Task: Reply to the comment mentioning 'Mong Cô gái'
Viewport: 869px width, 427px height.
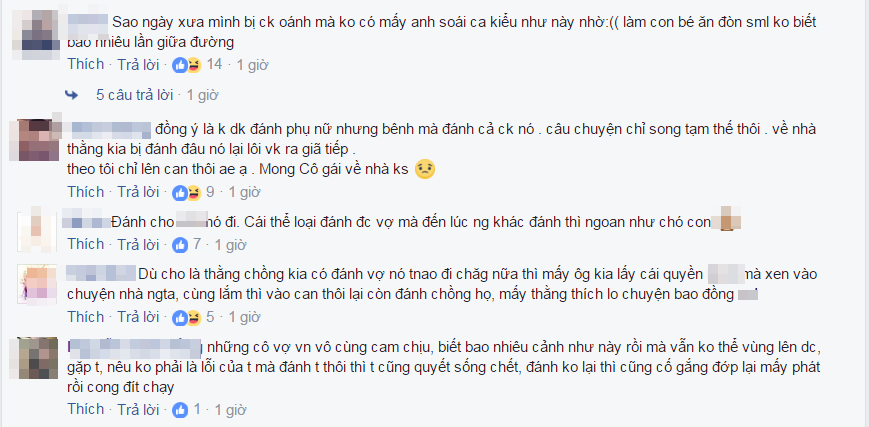Action: tap(138, 192)
